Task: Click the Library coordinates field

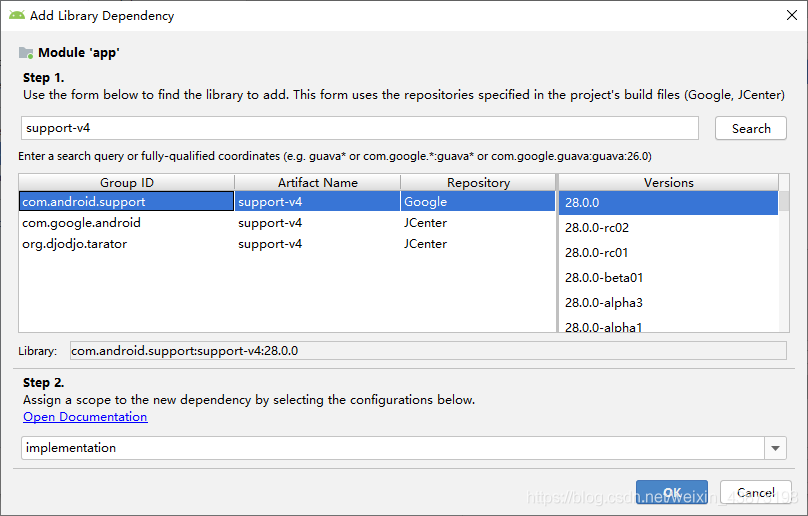Action: pos(428,351)
